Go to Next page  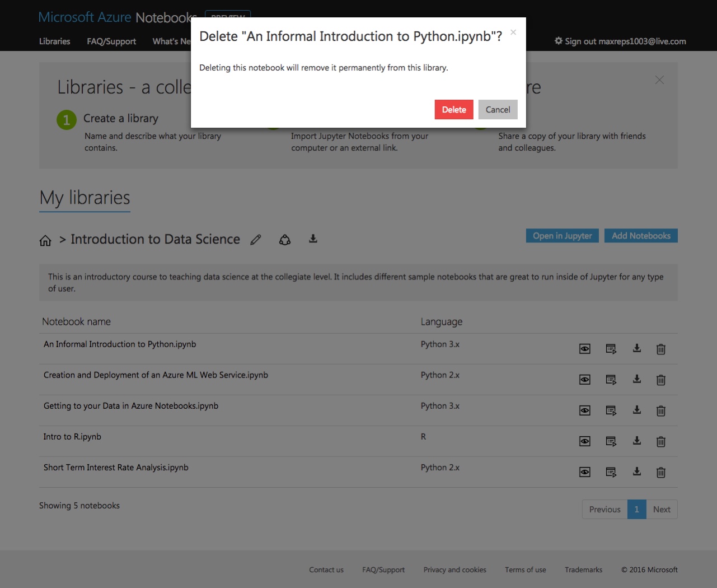662,510
